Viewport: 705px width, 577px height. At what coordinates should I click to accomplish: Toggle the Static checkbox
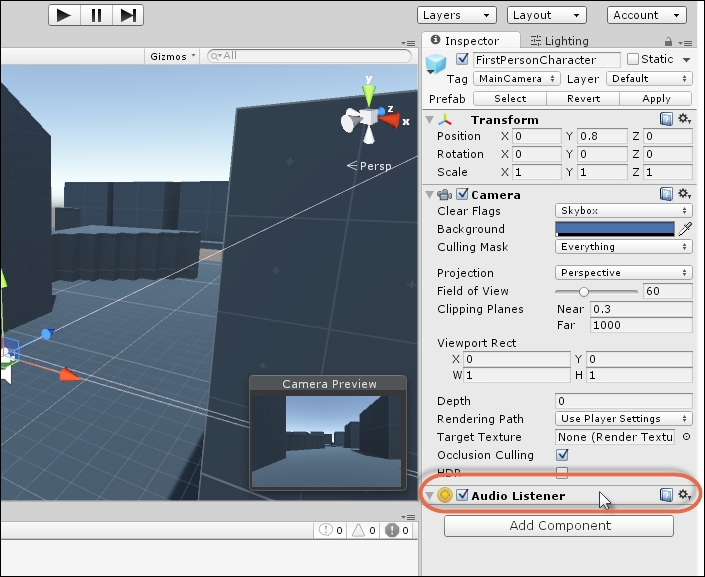633,59
